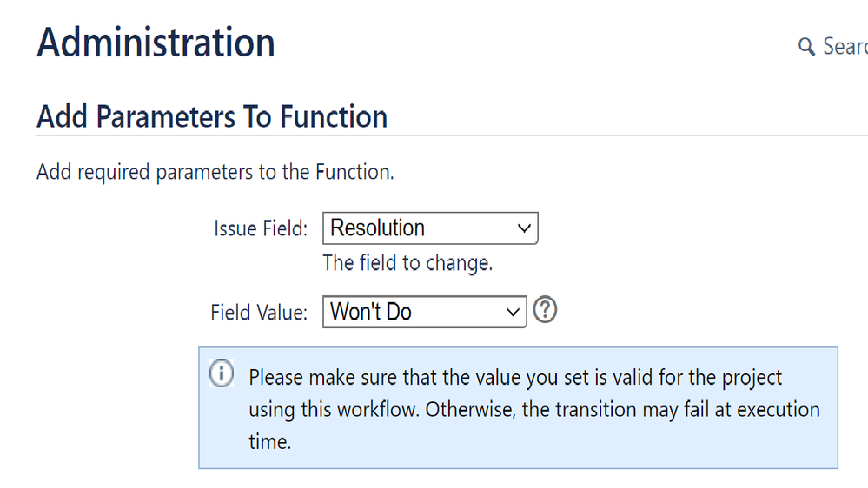Screen dimensions: 868x488
Task: Click the info icon in blue notice
Action: [x=222, y=373]
